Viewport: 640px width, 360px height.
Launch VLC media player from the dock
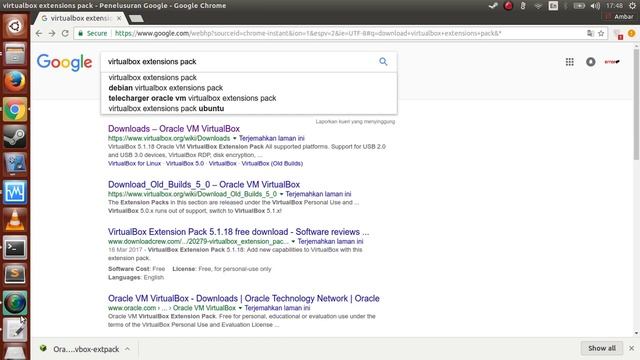pyautogui.click(x=15, y=220)
